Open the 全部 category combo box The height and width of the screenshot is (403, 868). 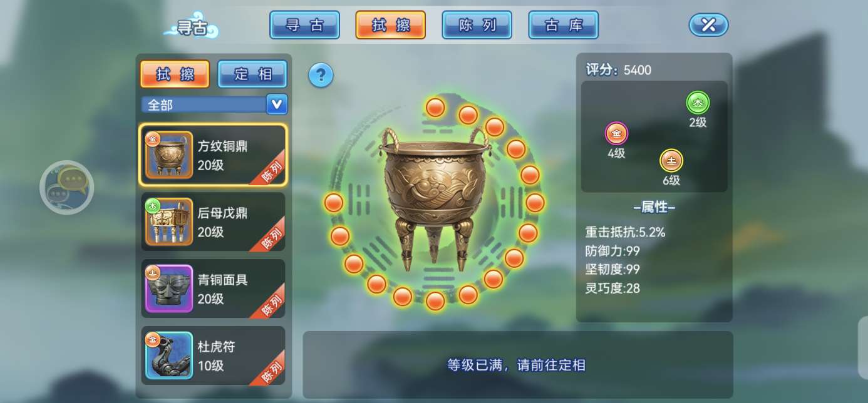pos(214,105)
